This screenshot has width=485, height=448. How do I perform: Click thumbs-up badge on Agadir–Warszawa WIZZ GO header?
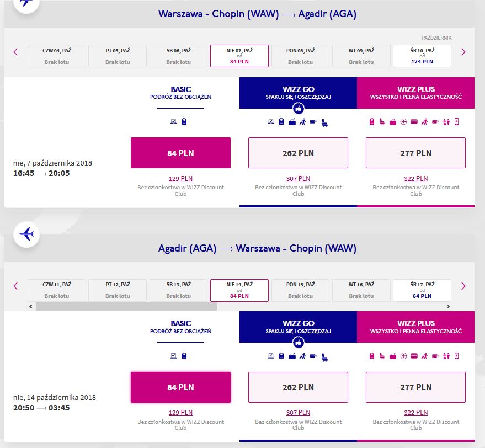(x=298, y=343)
